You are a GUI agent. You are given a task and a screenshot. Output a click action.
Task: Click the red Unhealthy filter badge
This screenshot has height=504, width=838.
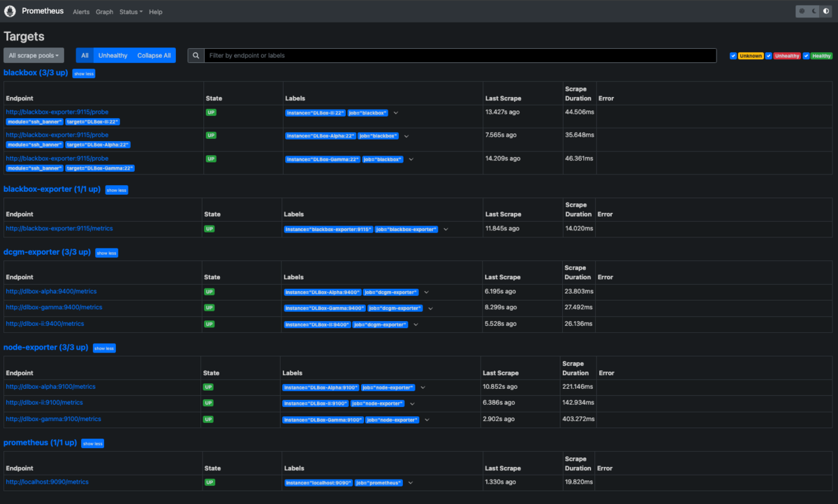tap(787, 56)
